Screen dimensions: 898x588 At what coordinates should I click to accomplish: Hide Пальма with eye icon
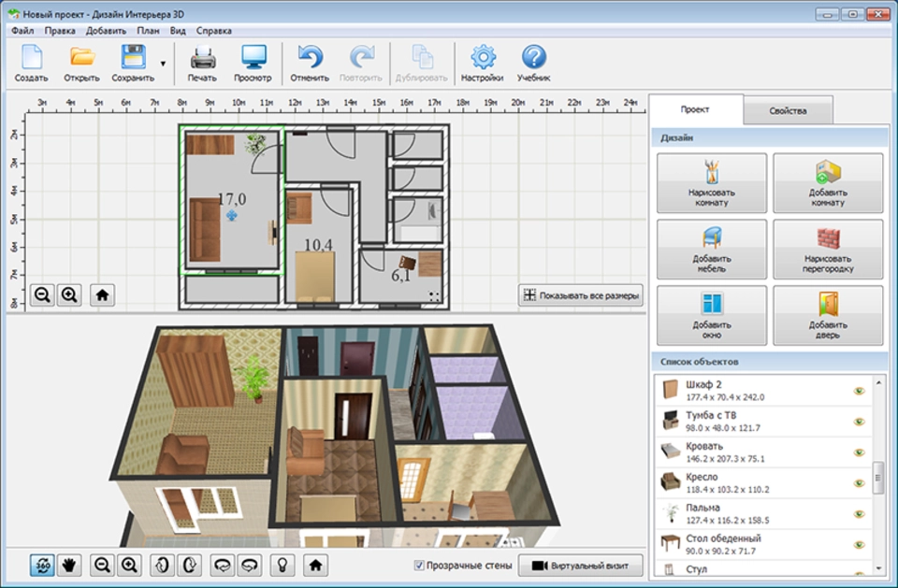point(859,514)
